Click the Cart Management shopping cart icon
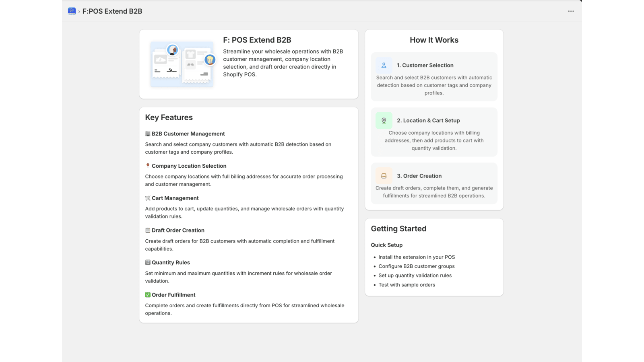The width and height of the screenshot is (644, 362). (x=148, y=198)
